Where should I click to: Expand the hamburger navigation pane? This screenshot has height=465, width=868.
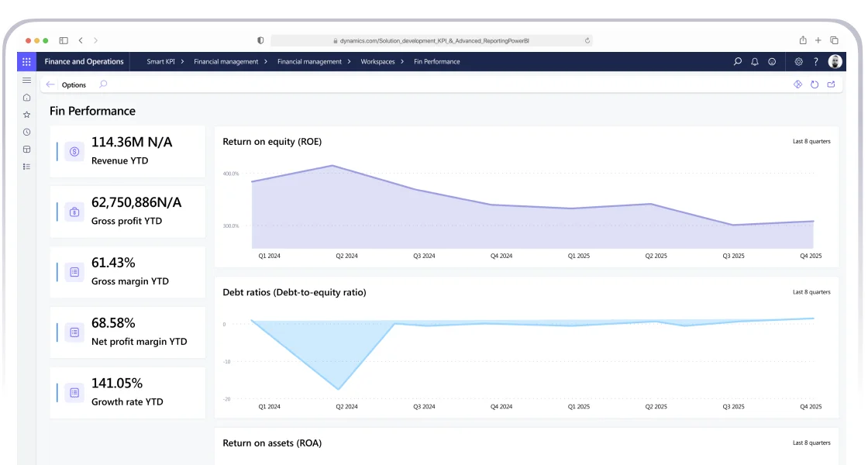coord(26,80)
